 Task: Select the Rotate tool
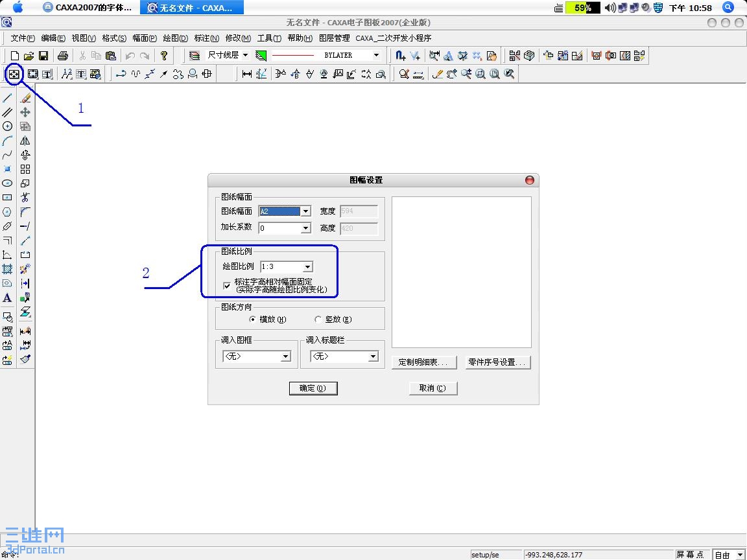[x=25, y=155]
